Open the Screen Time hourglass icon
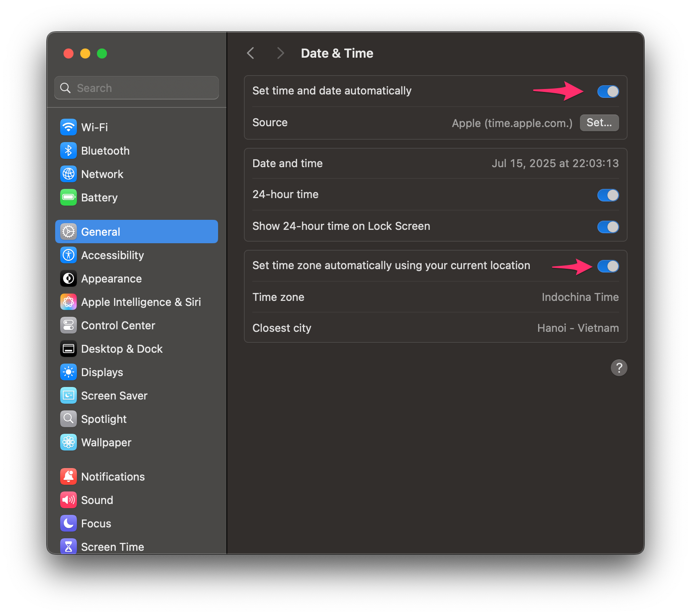Image resolution: width=691 pixels, height=616 pixels. click(x=69, y=546)
